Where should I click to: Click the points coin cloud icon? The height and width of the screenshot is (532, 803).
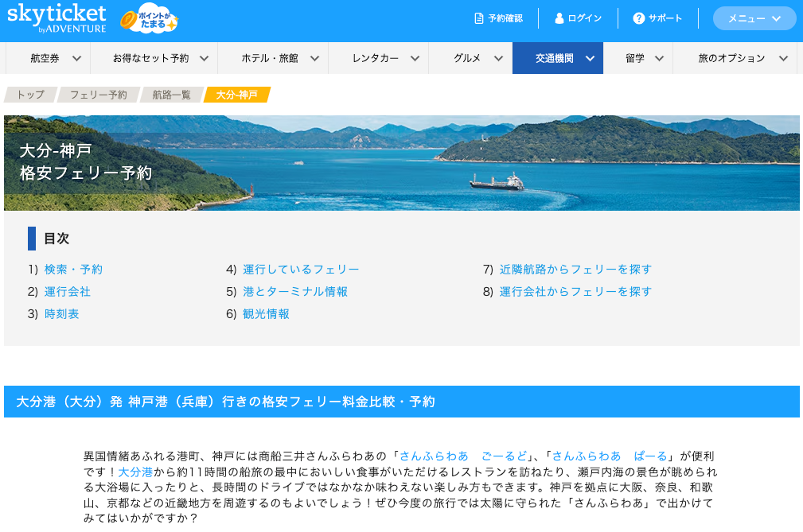coord(149,20)
